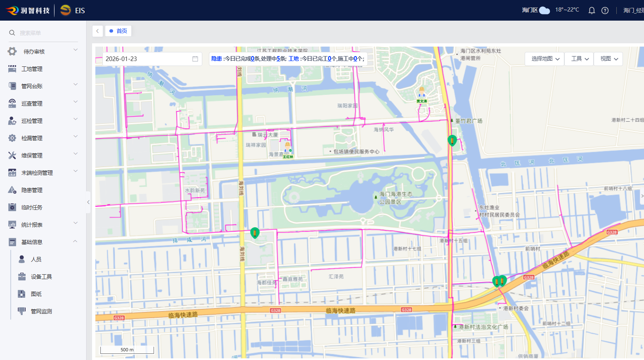Open the 视图 dropdown menu
Viewport: 644px width, 360px height.
click(x=609, y=59)
